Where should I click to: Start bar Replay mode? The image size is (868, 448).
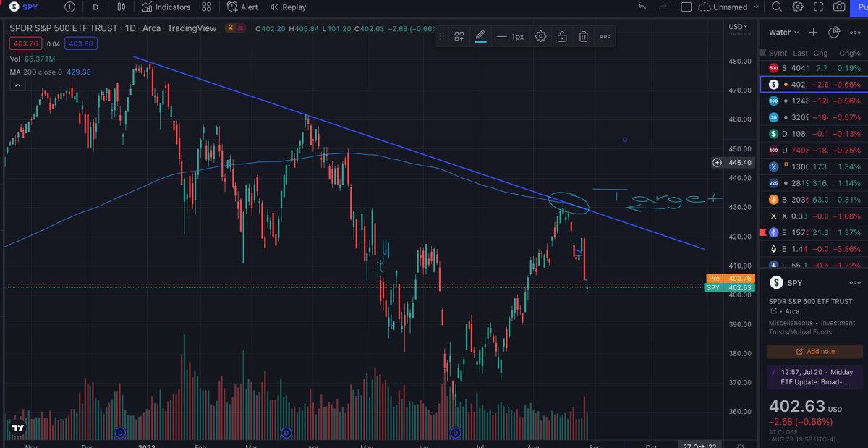[x=288, y=7]
